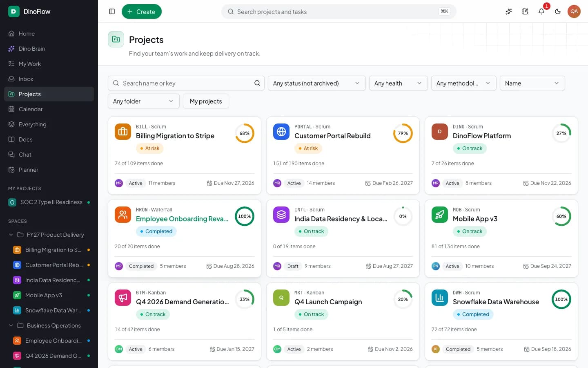
Task: Open the AI sparkle assistant icon
Action: pos(509,11)
